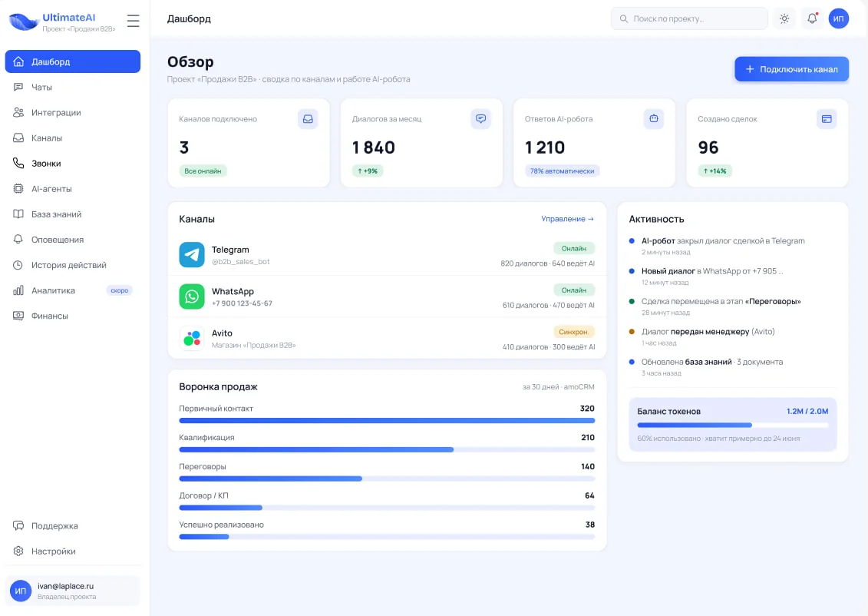Viewport: 868px width, 616px height.
Task: Click the Звонки phone icon in sidebar
Action: tap(18, 164)
